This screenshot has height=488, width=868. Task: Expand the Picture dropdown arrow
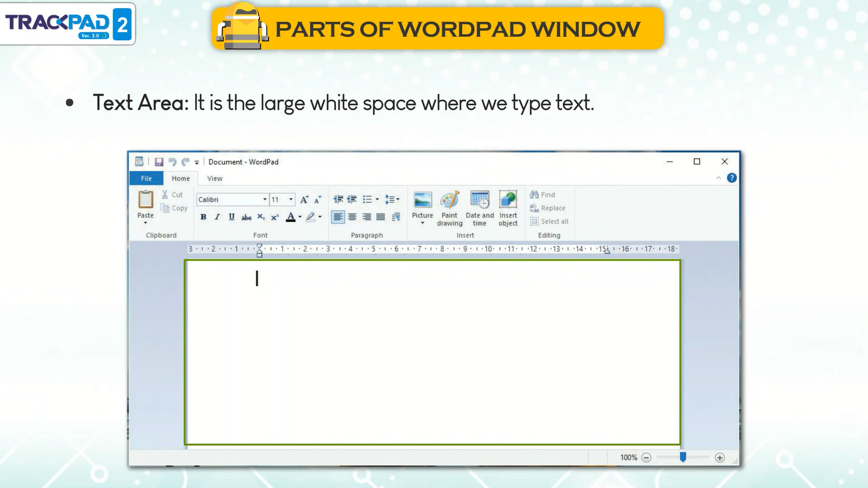pyautogui.click(x=423, y=223)
